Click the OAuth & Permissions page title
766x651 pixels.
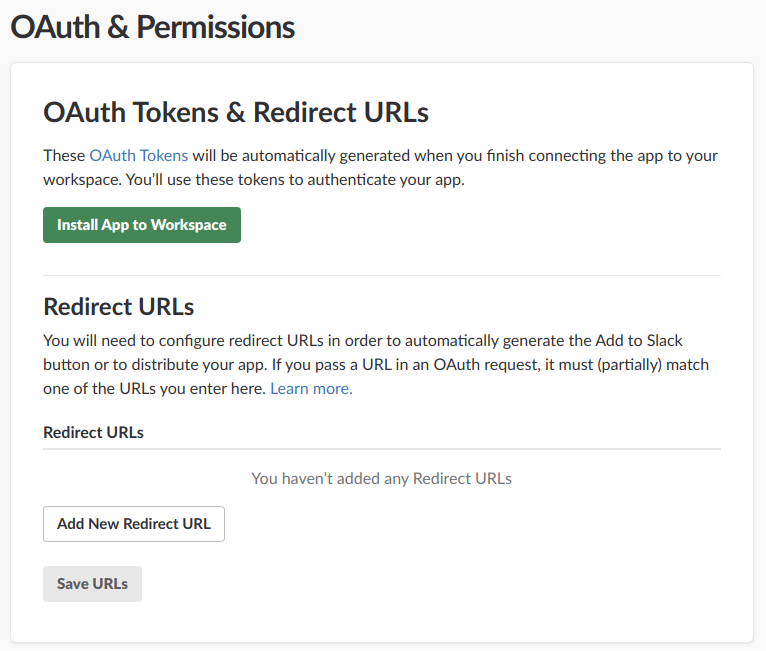coord(152,27)
